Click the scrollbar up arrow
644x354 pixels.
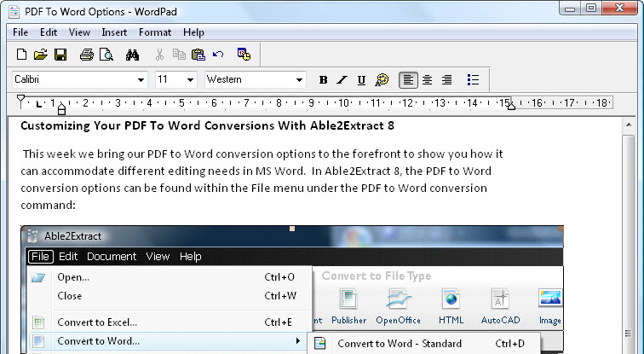(x=629, y=125)
